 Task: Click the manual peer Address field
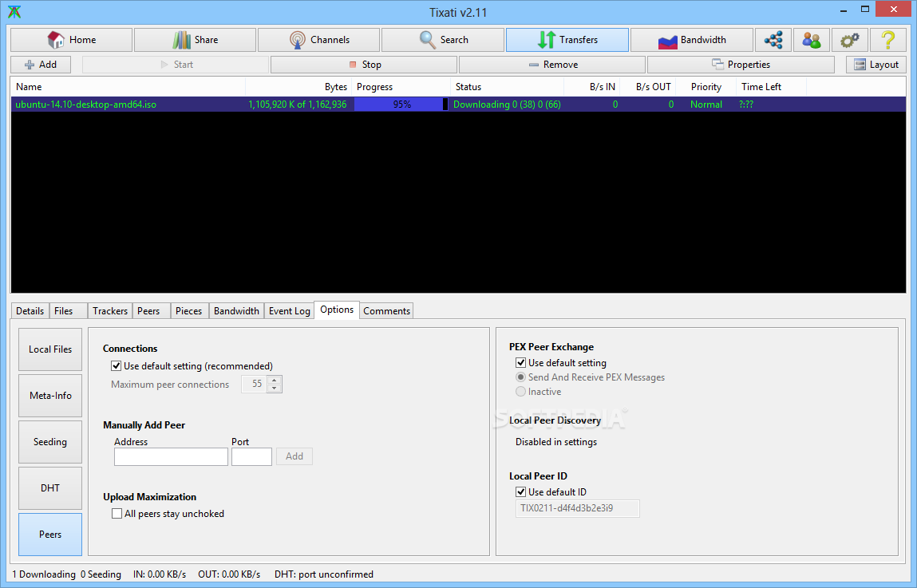pyautogui.click(x=171, y=456)
